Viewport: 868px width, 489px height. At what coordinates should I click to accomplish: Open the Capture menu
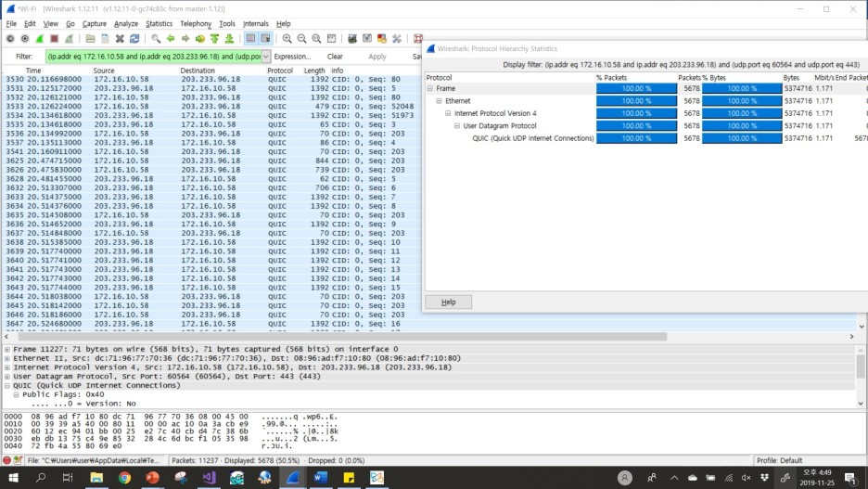click(94, 24)
